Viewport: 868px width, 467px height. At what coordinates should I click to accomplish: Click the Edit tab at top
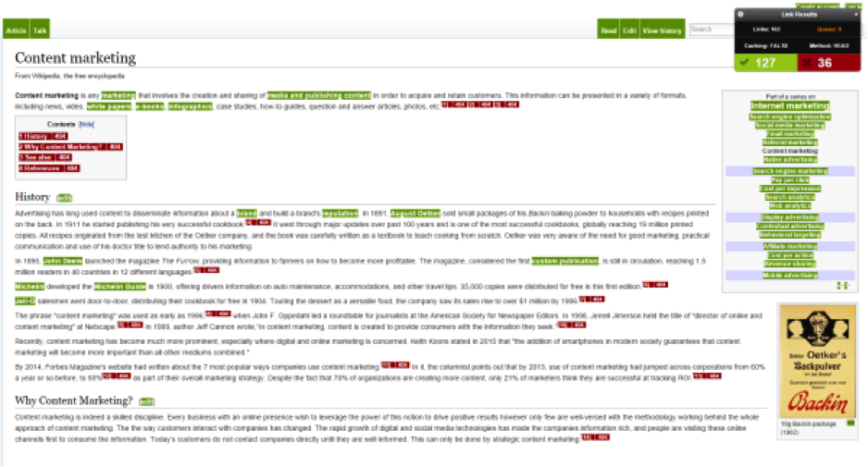pos(629,31)
